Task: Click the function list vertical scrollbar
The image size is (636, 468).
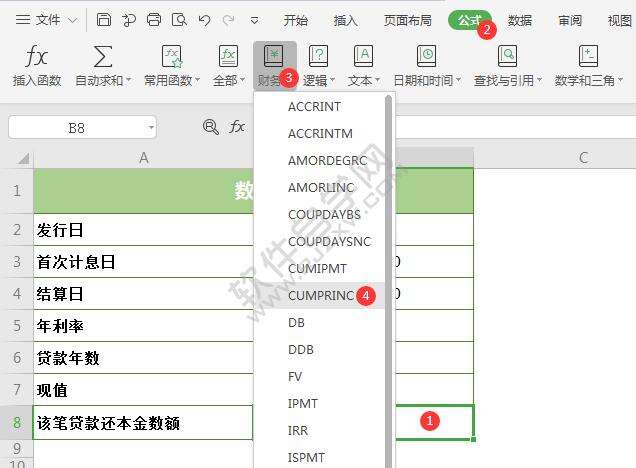Action: pyautogui.click(x=389, y=281)
